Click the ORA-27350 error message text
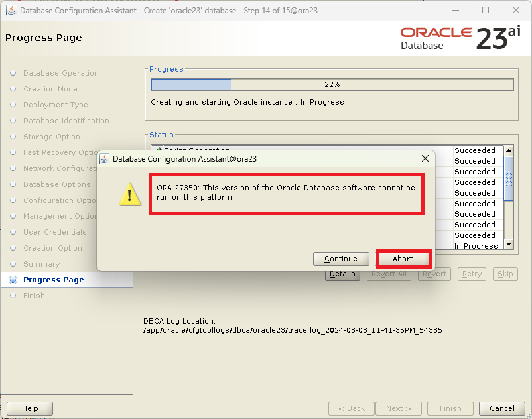 (286, 192)
